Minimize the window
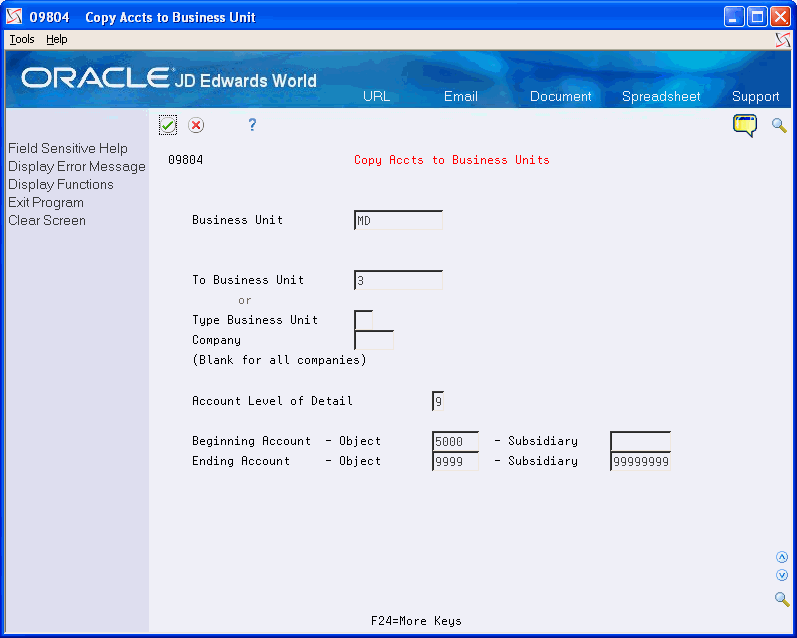Viewport: 797px width, 638px height. 733,17
